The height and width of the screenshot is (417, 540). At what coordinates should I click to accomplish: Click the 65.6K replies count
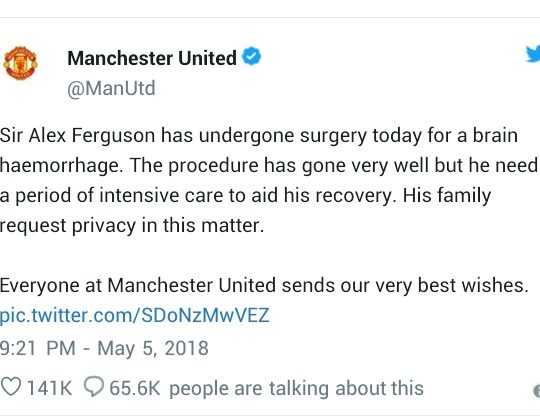pyautogui.click(x=135, y=388)
